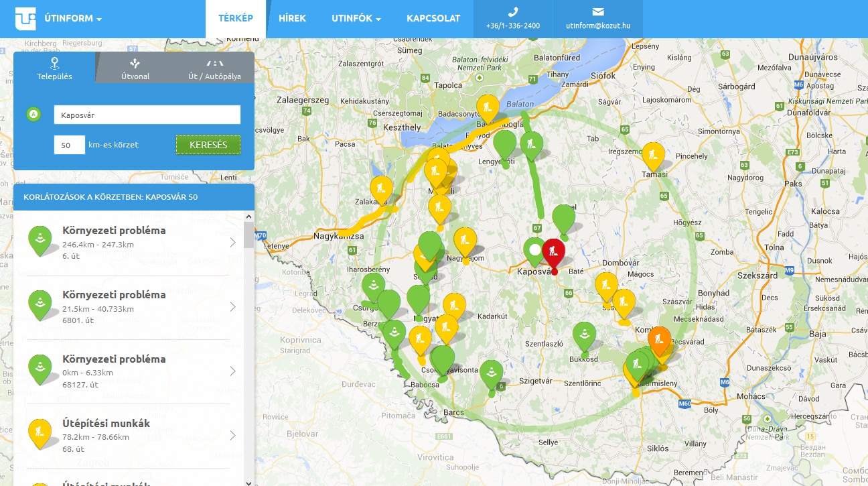
Task: Click the location pin icon above Település
Action: pos(54,63)
